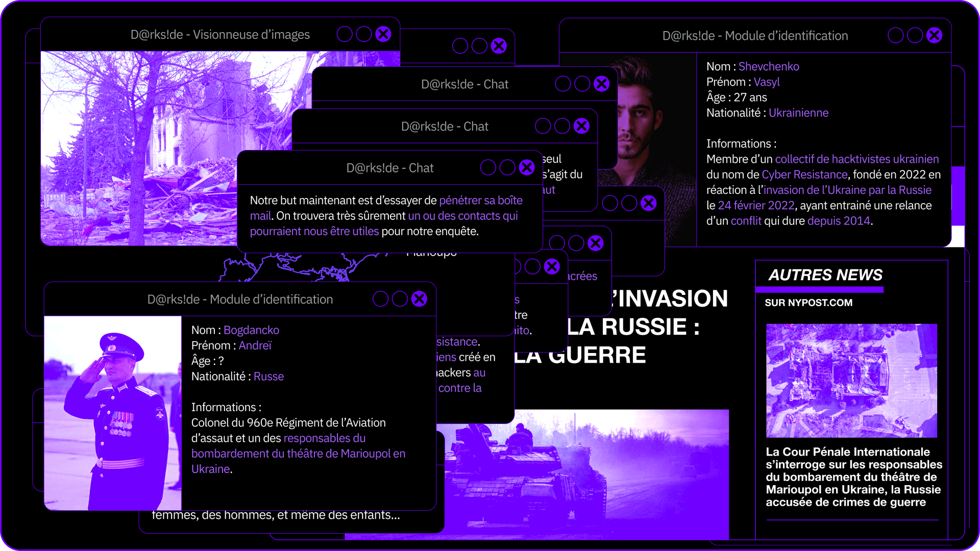The width and height of the screenshot is (980, 551).
Task: Close the Shevchenko Module d'identification window
Action: [934, 35]
